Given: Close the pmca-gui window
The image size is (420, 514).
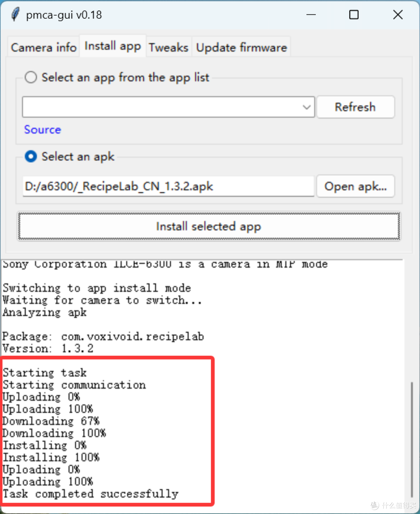Looking at the screenshot, I should point(398,15).
